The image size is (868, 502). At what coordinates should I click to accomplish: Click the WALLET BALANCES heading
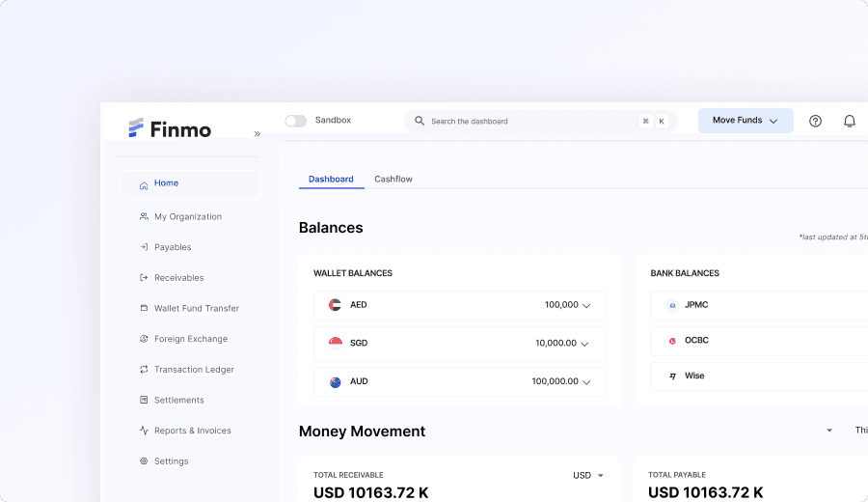tap(353, 273)
